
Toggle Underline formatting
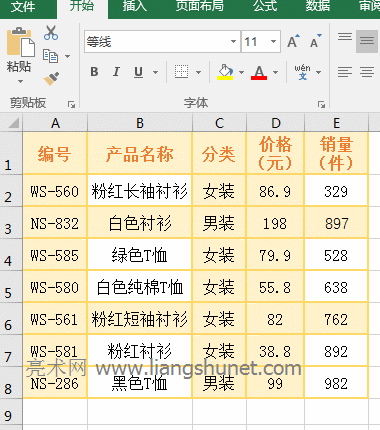click(x=138, y=72)
